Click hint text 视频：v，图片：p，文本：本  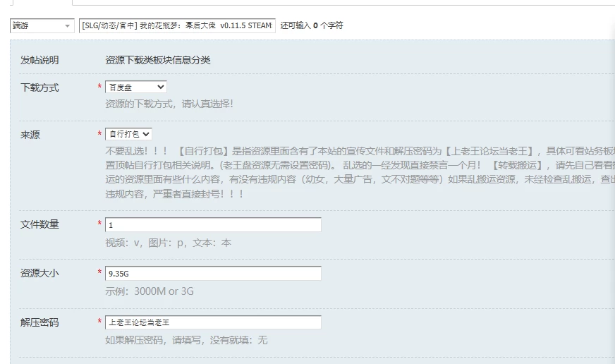coord(169,243)
